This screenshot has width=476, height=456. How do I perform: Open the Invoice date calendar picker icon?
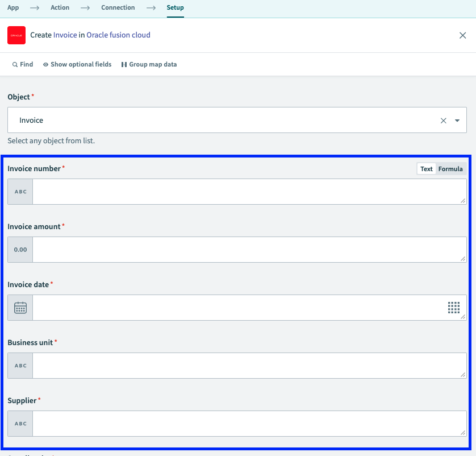tap(20, 308)
